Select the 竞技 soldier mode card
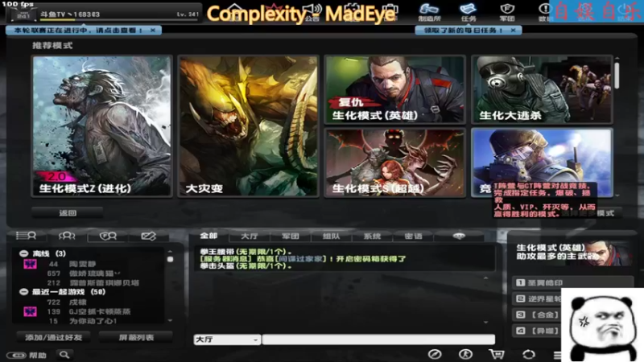Image resolution: width=644 pixels, height=362 pixels. point(542,162)
